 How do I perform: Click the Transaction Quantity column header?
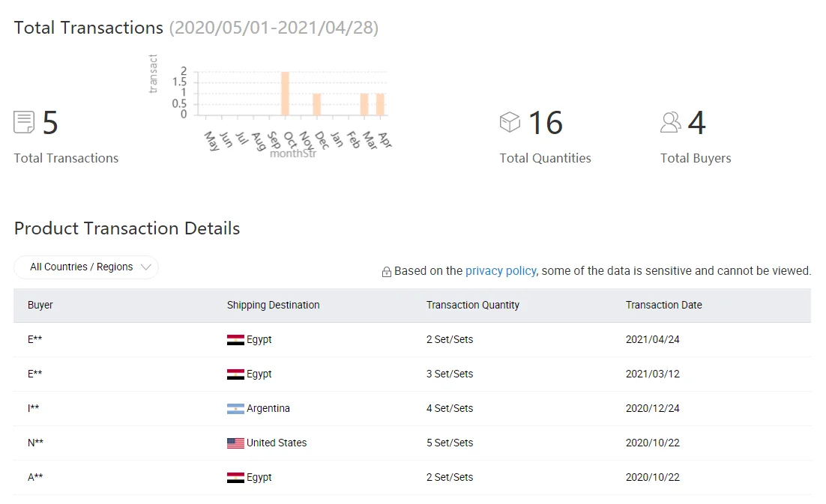pyautogui.click(x=472, y=305)
